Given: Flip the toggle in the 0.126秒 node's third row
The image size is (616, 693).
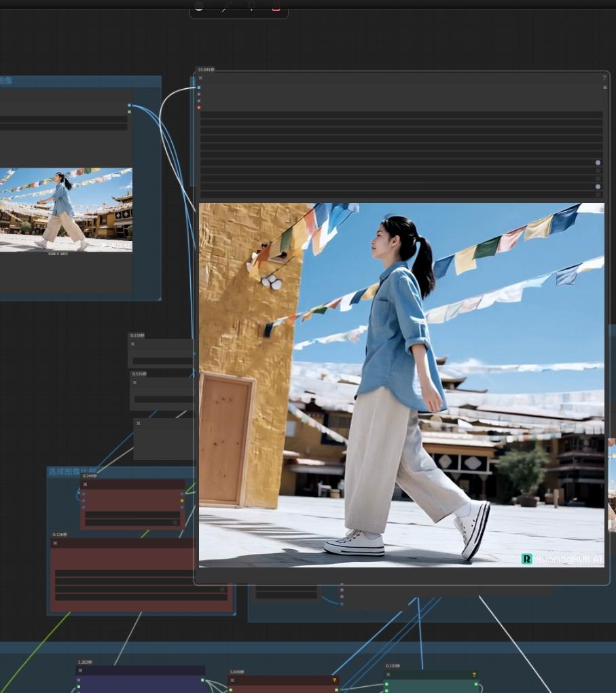Looking at the screenshot, I should tap(223, 589).
